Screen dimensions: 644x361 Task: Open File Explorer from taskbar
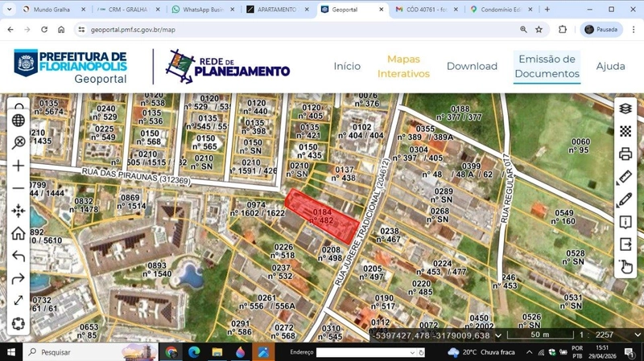pos(217,352)
